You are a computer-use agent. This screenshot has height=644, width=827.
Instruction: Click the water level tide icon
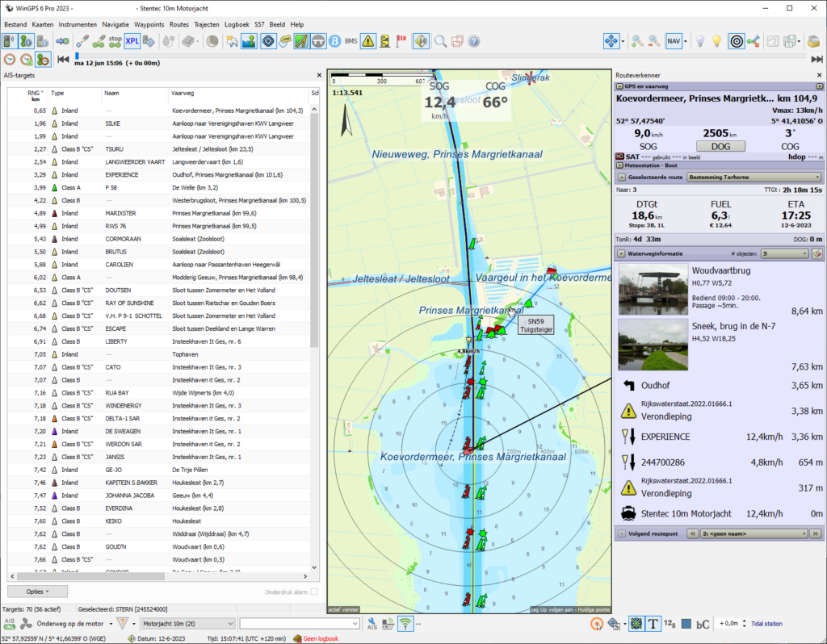(249, 41)
